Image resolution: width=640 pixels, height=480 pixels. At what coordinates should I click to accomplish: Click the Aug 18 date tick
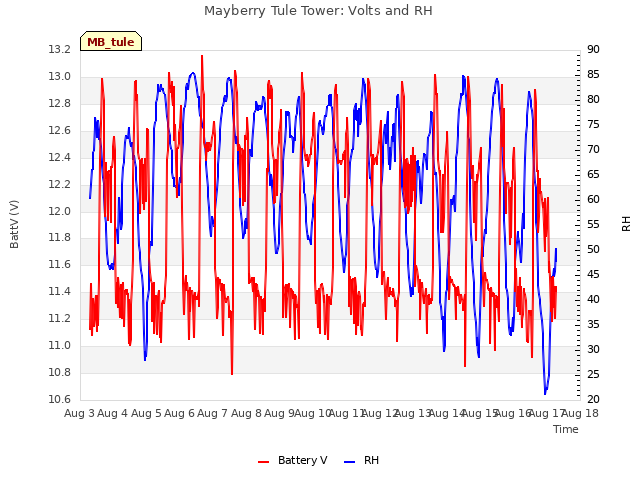pyautogui.click(x=580, y=413)
